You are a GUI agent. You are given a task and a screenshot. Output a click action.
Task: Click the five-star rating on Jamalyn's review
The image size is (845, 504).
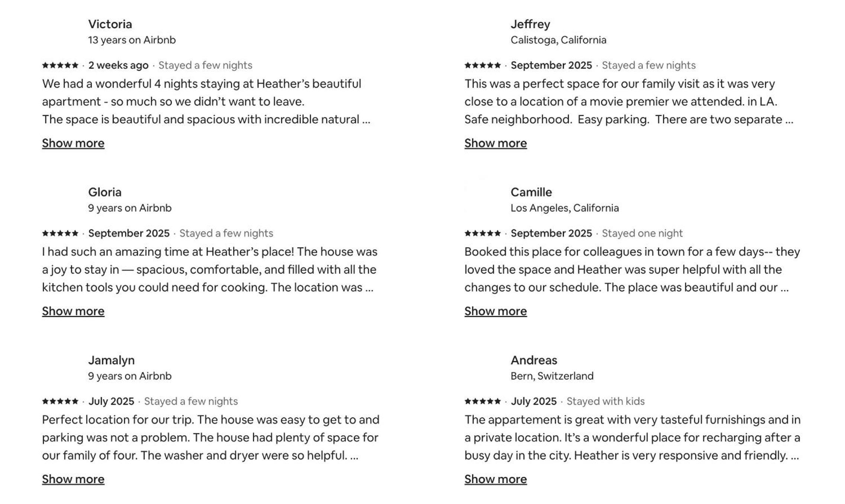coord(60,401)
